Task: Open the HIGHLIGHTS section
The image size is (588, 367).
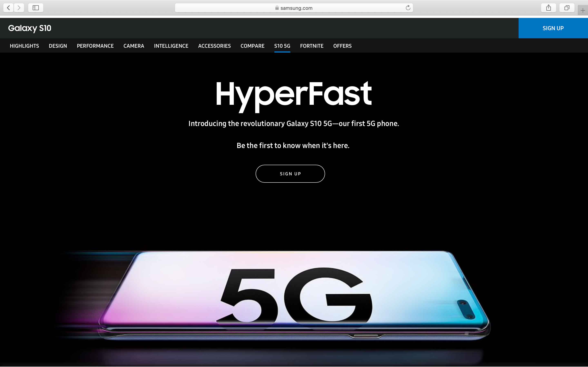Action: point(24,46)
